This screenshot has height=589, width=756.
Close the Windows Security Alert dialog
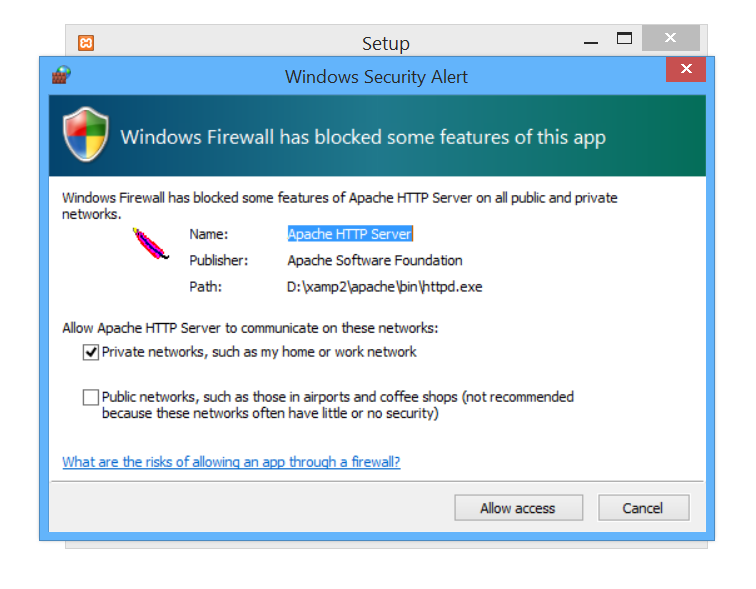[685, 69]
